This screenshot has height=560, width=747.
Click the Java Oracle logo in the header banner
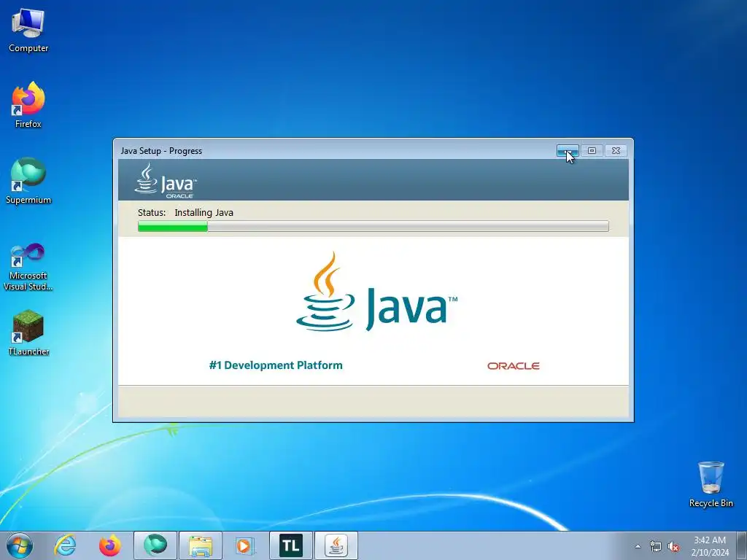166,181
